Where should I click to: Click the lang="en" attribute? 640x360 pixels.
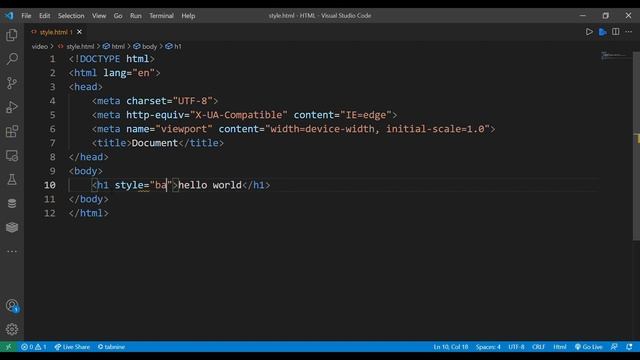point(129,73)
